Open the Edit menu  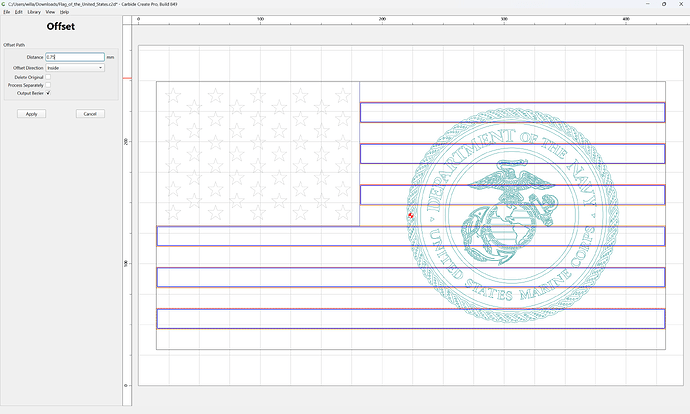18,12
